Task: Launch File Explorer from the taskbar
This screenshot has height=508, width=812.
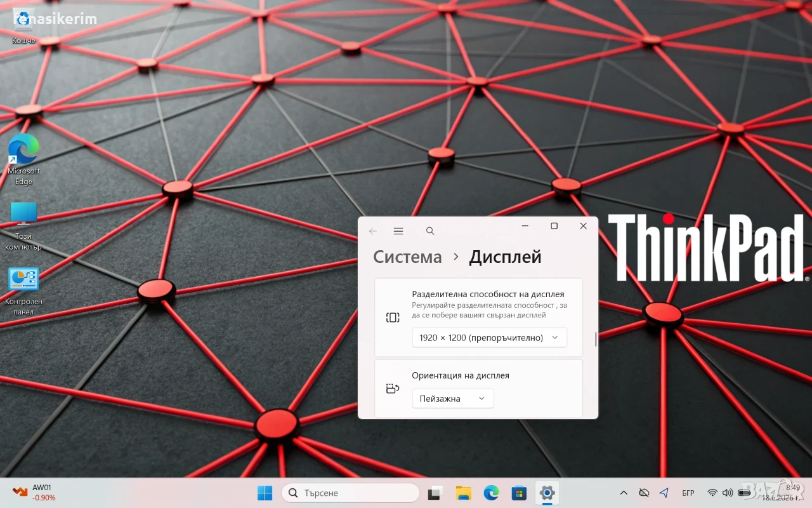Action: 463,493
